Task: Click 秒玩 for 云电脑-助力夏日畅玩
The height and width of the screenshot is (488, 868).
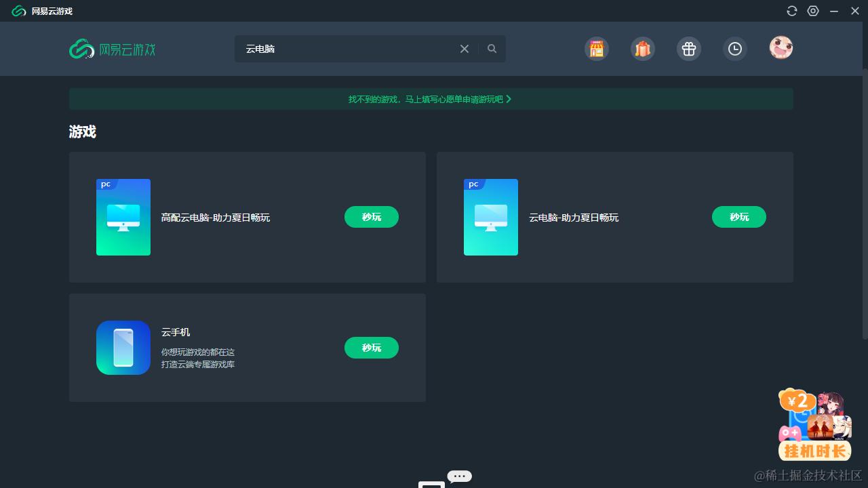Action: click(x=739, y=217)
